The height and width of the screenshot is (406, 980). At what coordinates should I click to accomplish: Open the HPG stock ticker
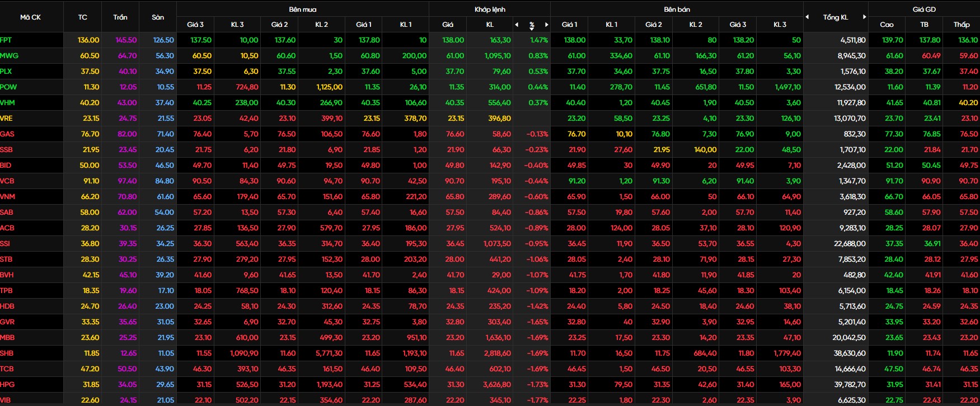pyautogui.click(x=7, y=385)
